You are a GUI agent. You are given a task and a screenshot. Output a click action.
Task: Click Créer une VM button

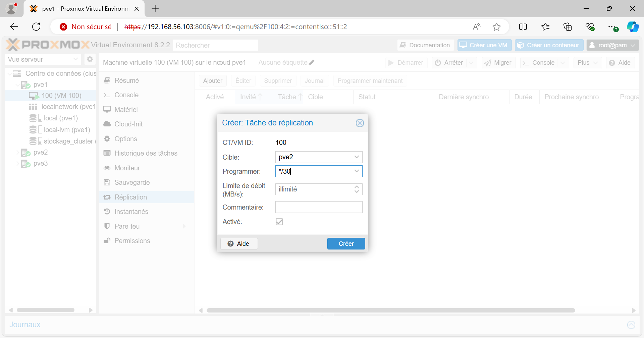(x=485, y=45)
